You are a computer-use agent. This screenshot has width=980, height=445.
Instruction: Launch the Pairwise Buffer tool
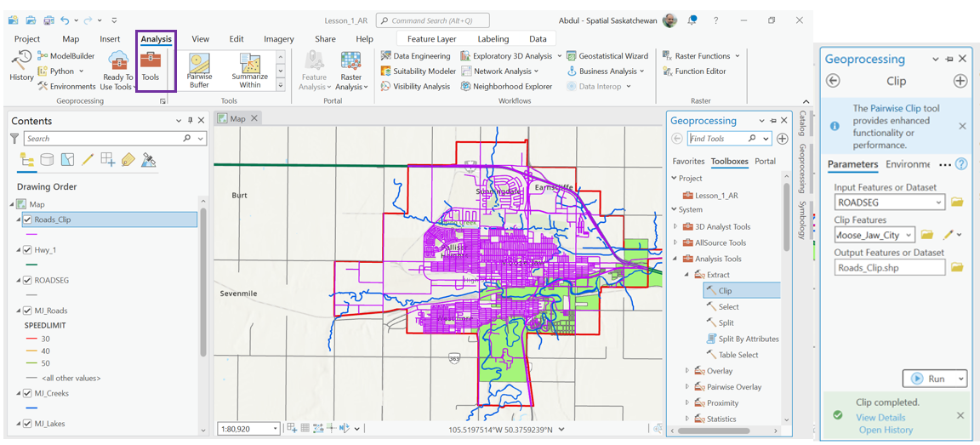tap(200, 70)
